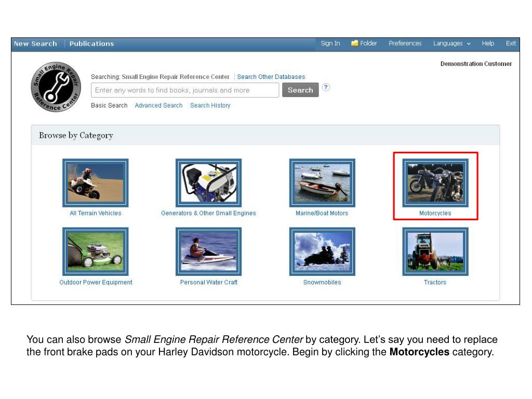532x399 pixels.
Task: Click Sign In in the top bar
Action: point(330,44)
